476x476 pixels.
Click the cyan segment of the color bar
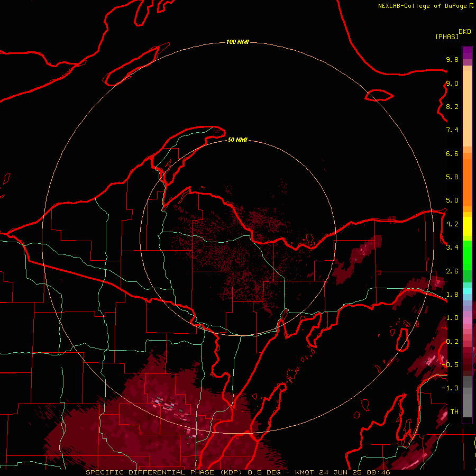[467, 291]
